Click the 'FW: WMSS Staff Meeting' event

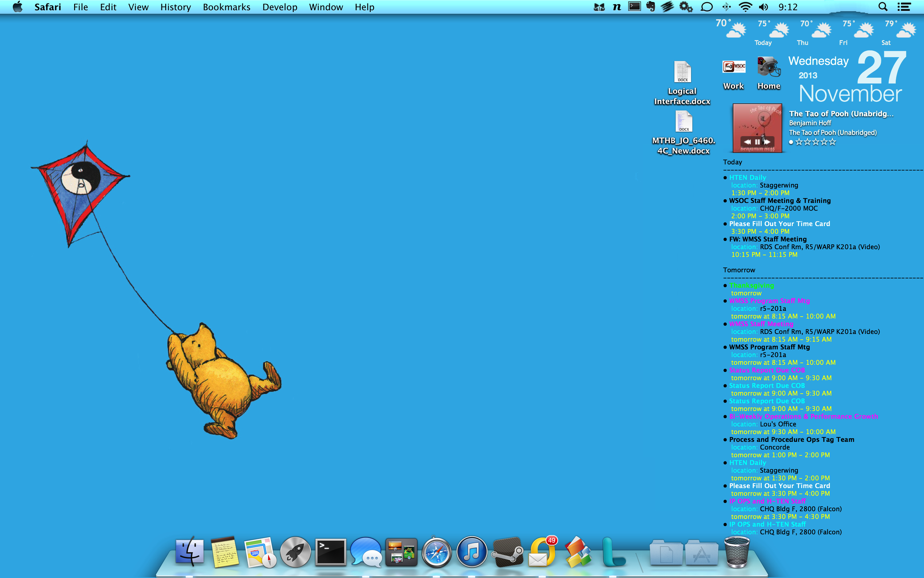click(768, 239)
